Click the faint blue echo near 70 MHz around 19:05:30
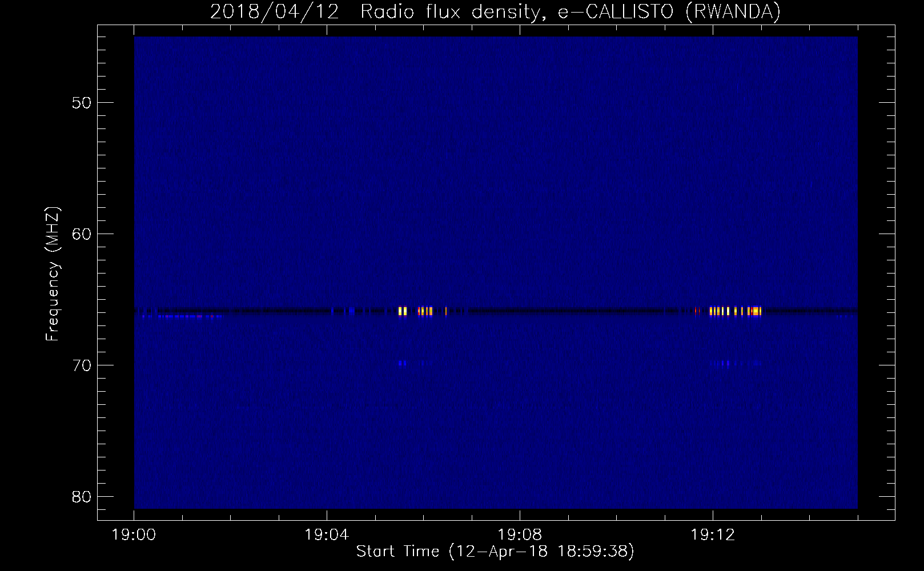The height and width of the screenshot is (571, 924). (x=403, y=363)
